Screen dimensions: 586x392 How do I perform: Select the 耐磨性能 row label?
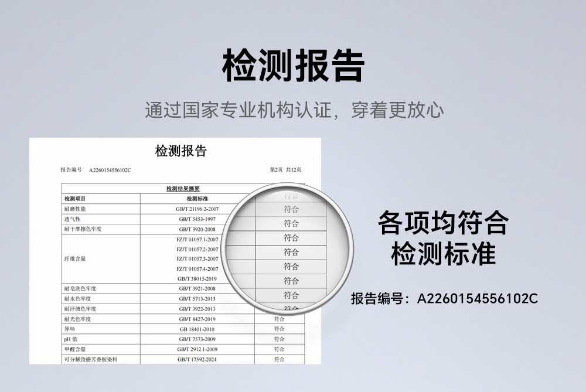click(x=75, y=209)
